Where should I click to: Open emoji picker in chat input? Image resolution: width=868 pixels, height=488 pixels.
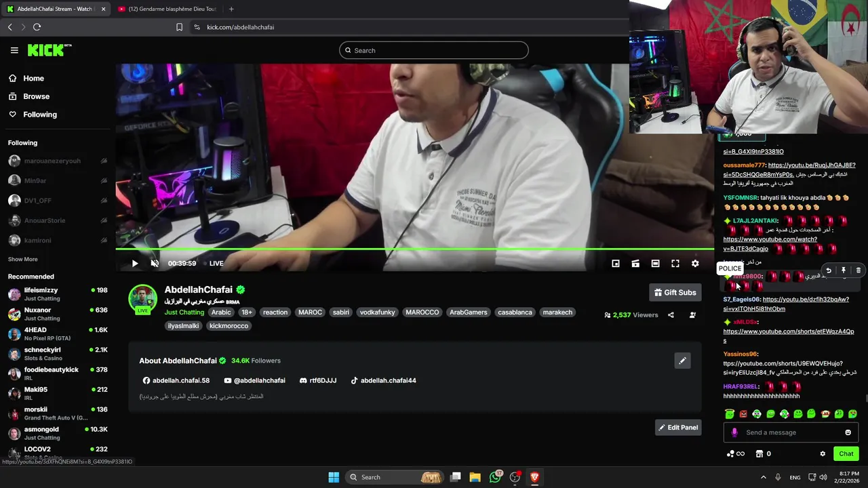(848, 432)
